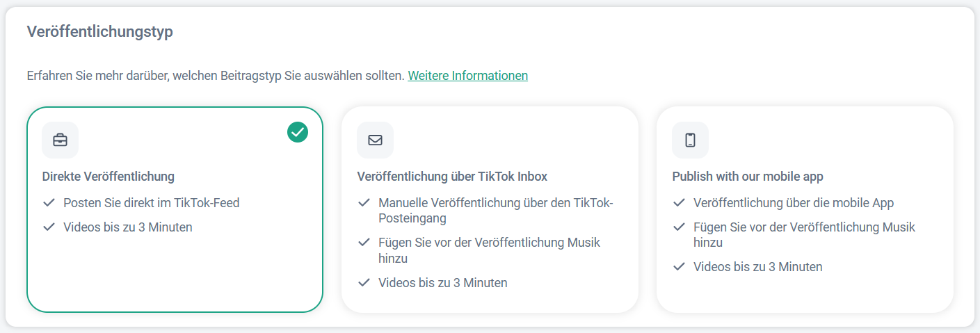Click 'Veröffentlichung über die mobile App' text
The width and height of the screenshot is (980, 333).
pos(793,203)
